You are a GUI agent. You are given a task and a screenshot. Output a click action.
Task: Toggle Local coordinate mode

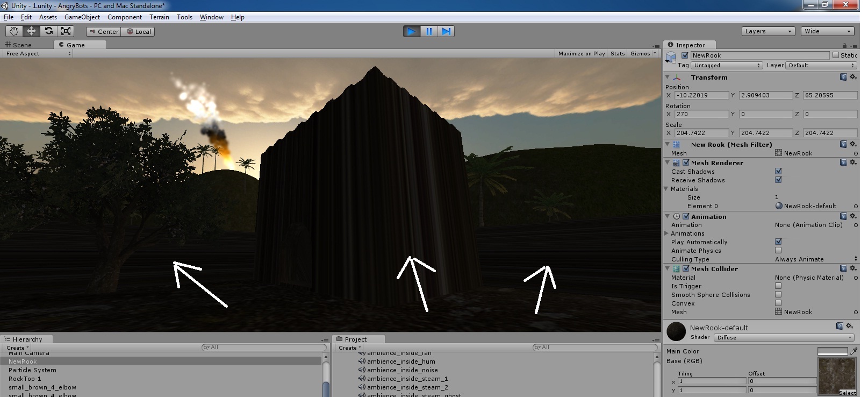(x=139, y=32)
